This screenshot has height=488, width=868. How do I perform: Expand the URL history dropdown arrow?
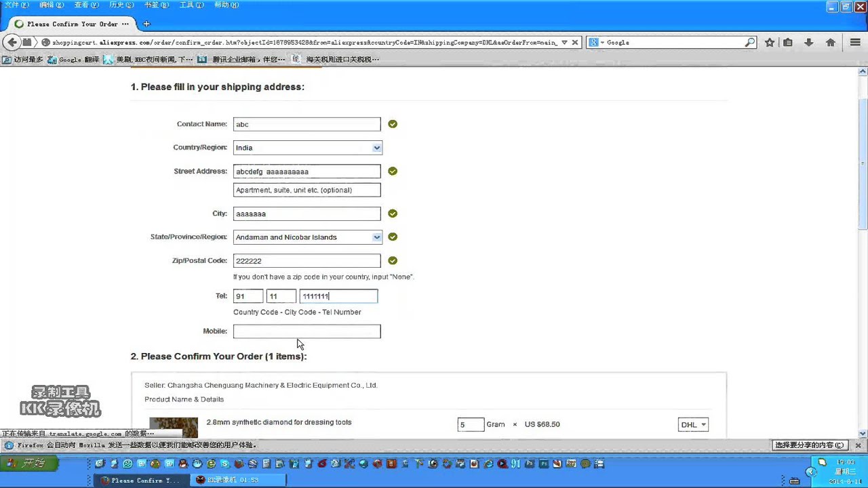click(564, 42)
